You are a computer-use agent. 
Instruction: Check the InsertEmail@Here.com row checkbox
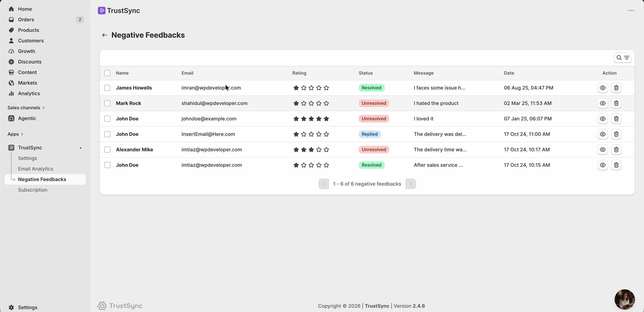(x=107, y=134)
